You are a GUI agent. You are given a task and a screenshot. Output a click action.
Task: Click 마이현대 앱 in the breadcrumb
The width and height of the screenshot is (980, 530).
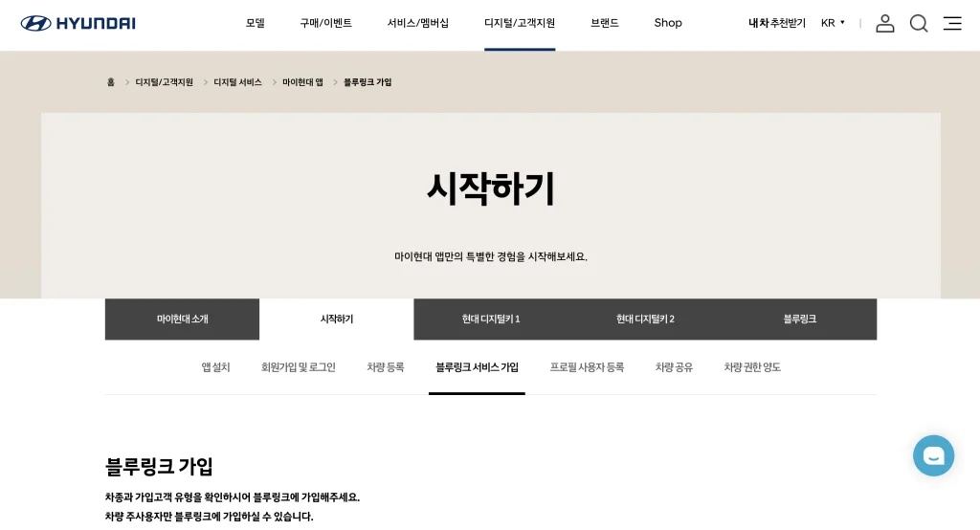click(x=302, y=82)
